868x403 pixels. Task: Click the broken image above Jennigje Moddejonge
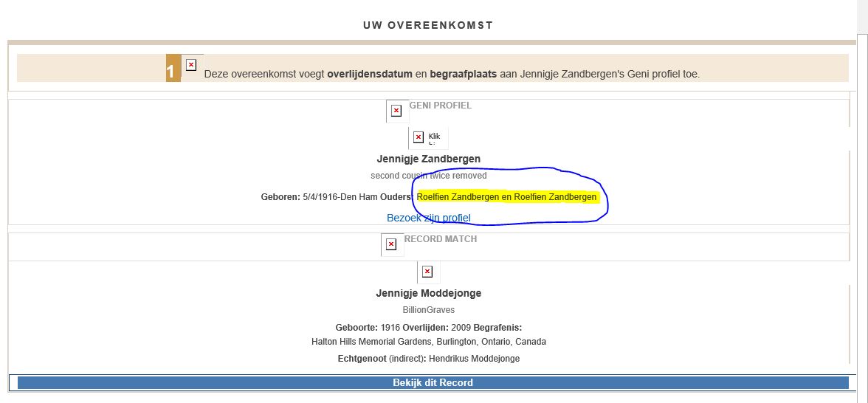click(427, 272)
